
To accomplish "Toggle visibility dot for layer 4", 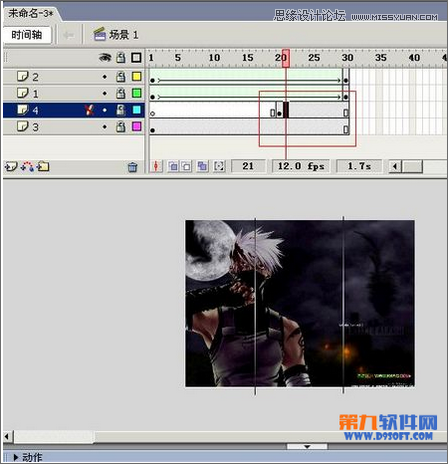I will coord(105,110).
